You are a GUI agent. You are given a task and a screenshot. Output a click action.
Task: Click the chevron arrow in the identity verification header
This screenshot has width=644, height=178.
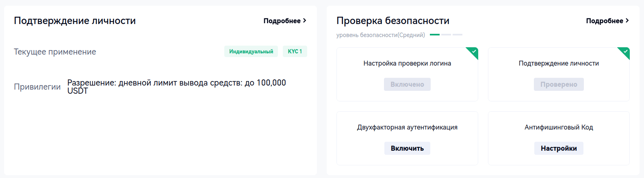pos(305,21)
